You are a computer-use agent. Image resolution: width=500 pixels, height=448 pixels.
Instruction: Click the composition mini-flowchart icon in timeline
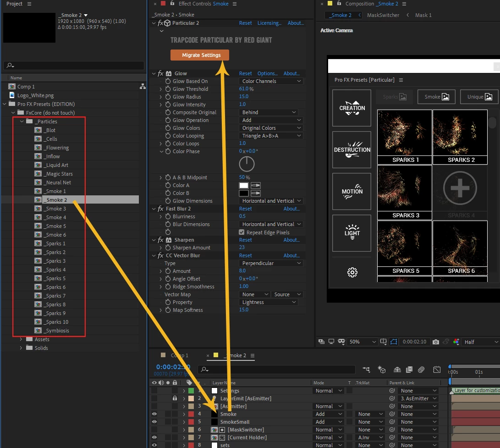pyautogui.click(x=366, y=370)
